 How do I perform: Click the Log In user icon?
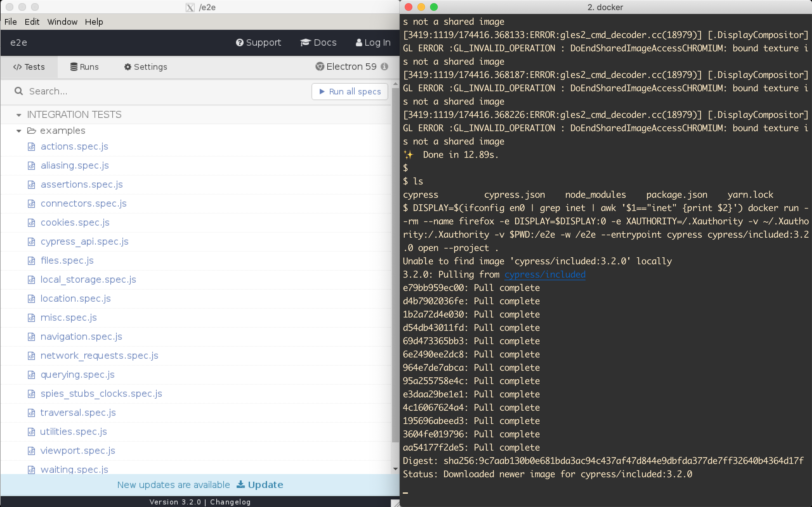[359, 42]
